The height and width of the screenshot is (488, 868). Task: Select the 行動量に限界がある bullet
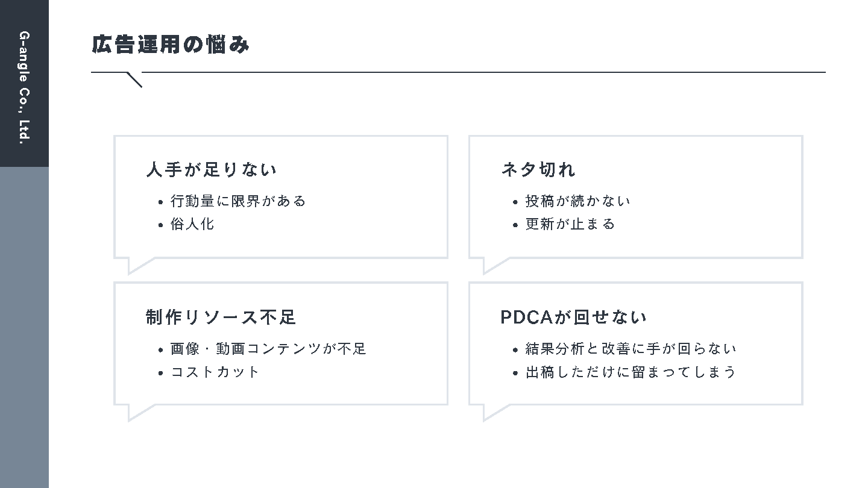pos(238,201)
